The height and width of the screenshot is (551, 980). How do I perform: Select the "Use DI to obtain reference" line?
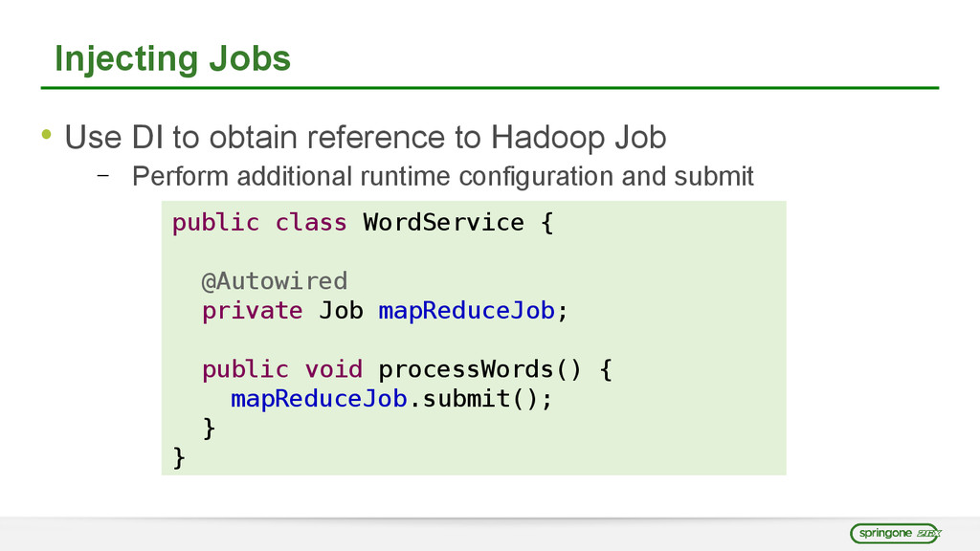[365, 139]
